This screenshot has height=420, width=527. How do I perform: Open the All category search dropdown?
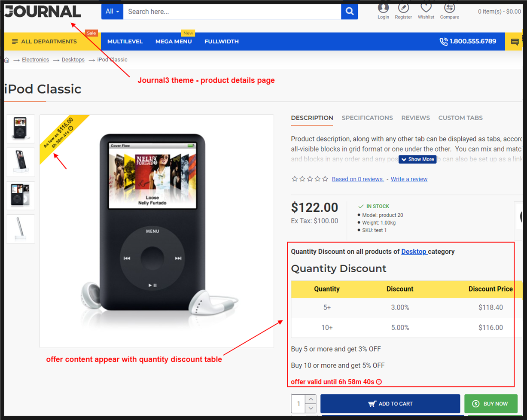click(x=112, y=12)
